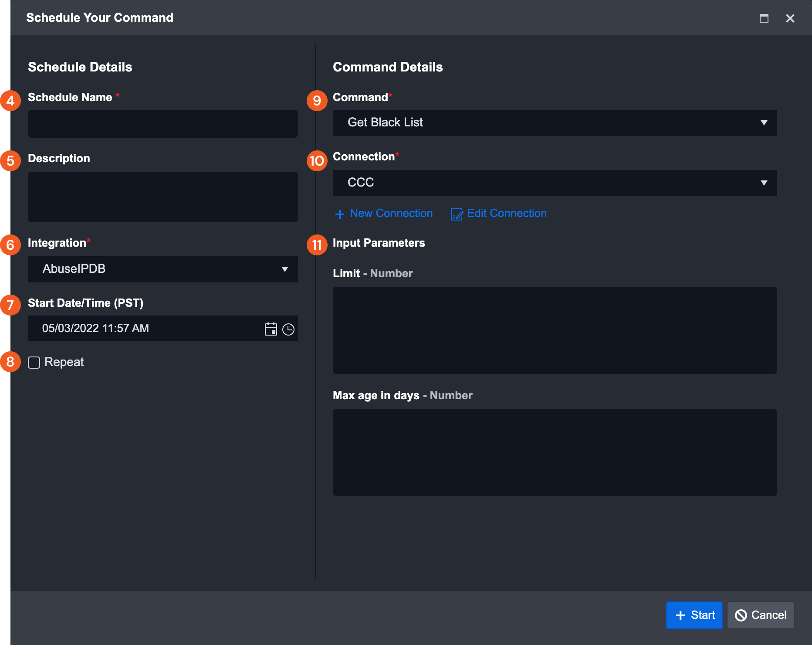The image size is (812, 645).
Task: Expand the Integration dropdown showing AbuseIPDB
Action: tap(162, 269)
